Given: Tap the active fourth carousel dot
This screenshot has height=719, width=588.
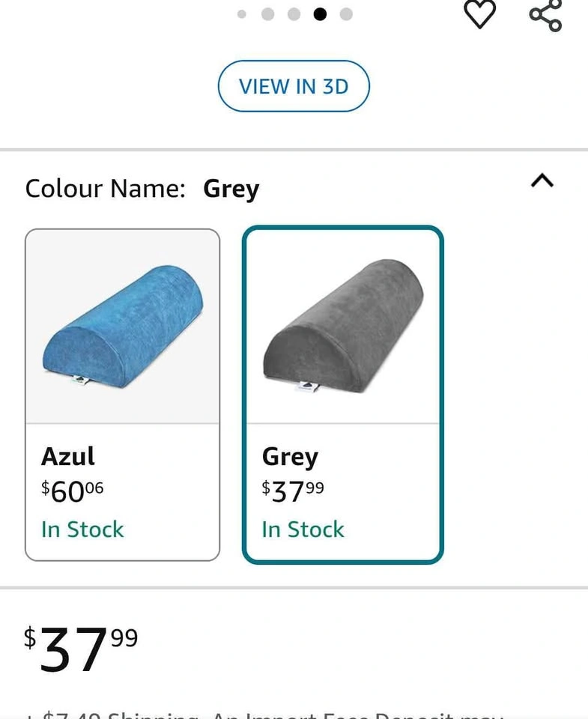Looking at the screenshot, I should 320,14.
